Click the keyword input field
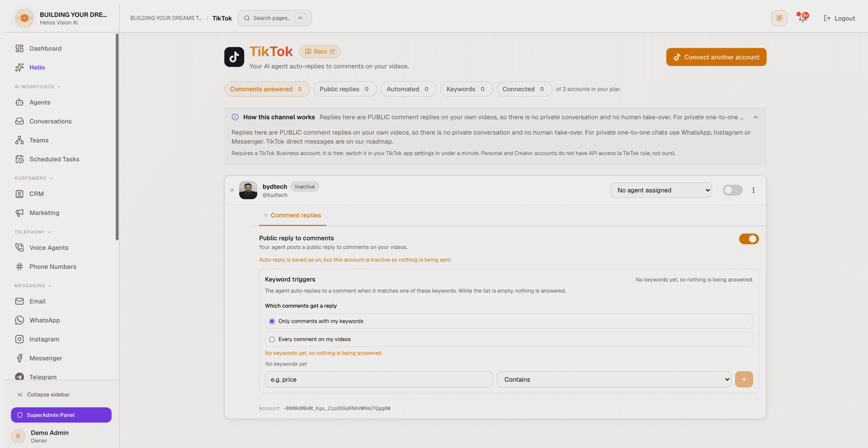The height and width of the screenshot is (448, 868). 379,380
